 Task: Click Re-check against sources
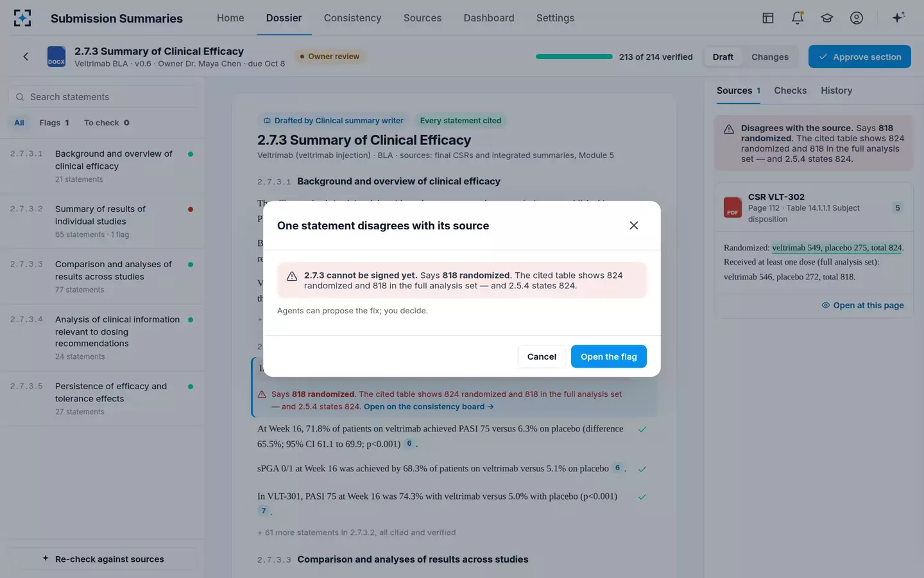point(103,559)
